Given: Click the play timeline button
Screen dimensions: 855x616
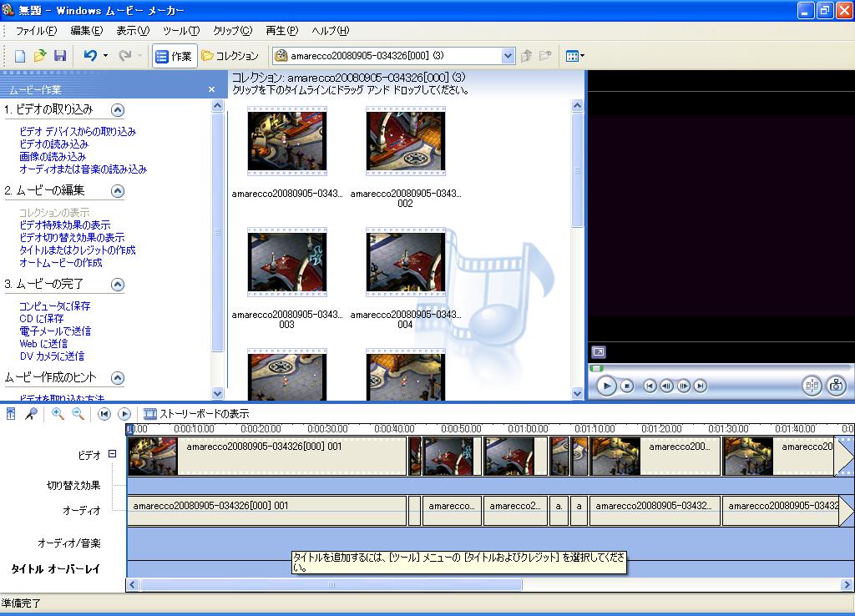Looking at the screenshot, I should coord(124,414).
